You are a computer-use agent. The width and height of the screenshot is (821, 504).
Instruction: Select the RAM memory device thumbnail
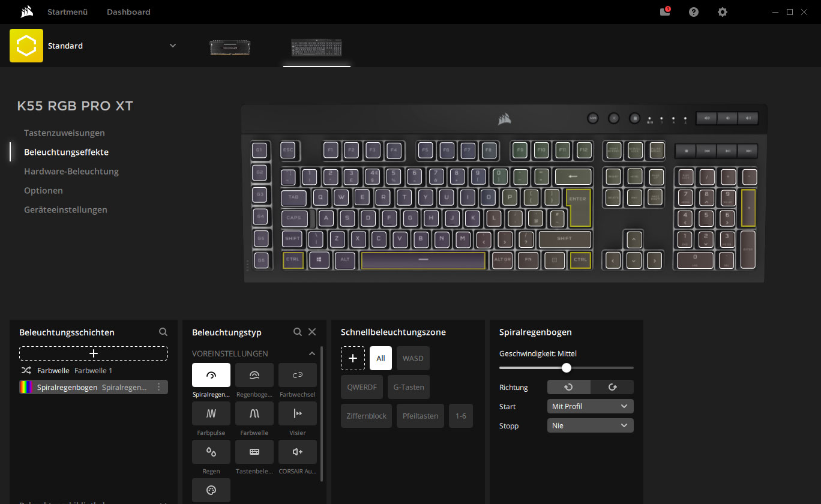click(x=230, y=47)
